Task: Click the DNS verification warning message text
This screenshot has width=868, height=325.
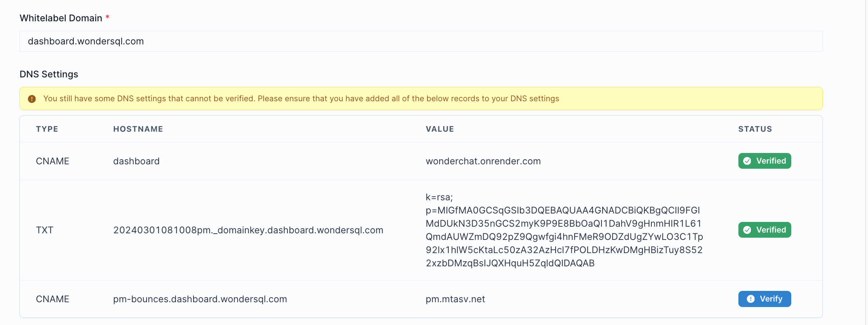Action: tap(301, 99)
